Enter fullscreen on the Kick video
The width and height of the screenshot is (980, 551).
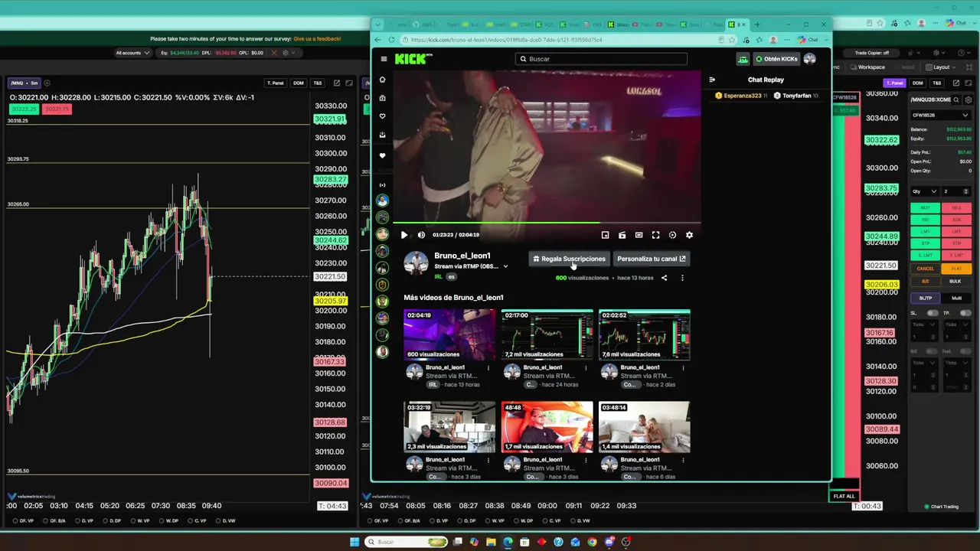click(x=655, y=235)
